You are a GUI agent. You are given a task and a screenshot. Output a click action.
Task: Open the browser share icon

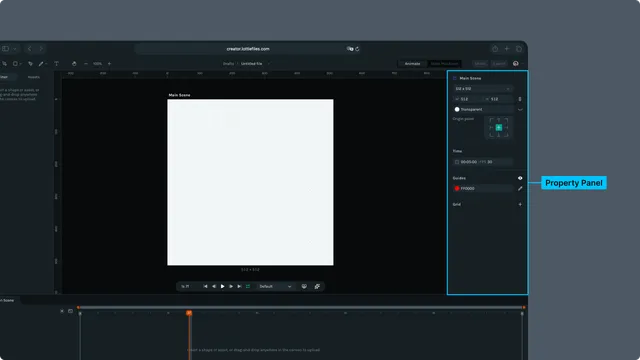pos(495,49)
